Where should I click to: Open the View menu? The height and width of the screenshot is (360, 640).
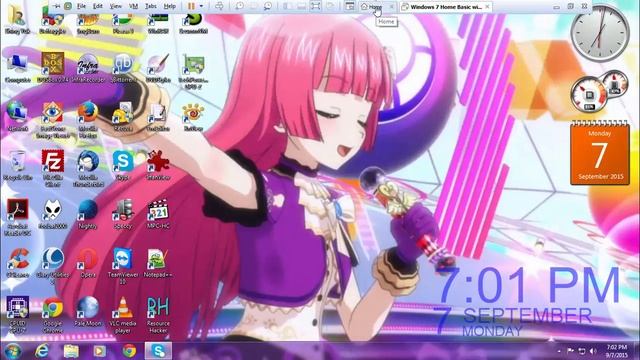[x=116, y=6]
